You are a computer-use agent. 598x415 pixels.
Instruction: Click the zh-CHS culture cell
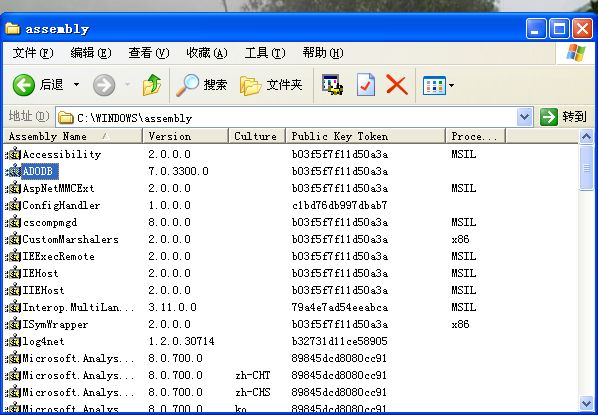pos(253,392)
